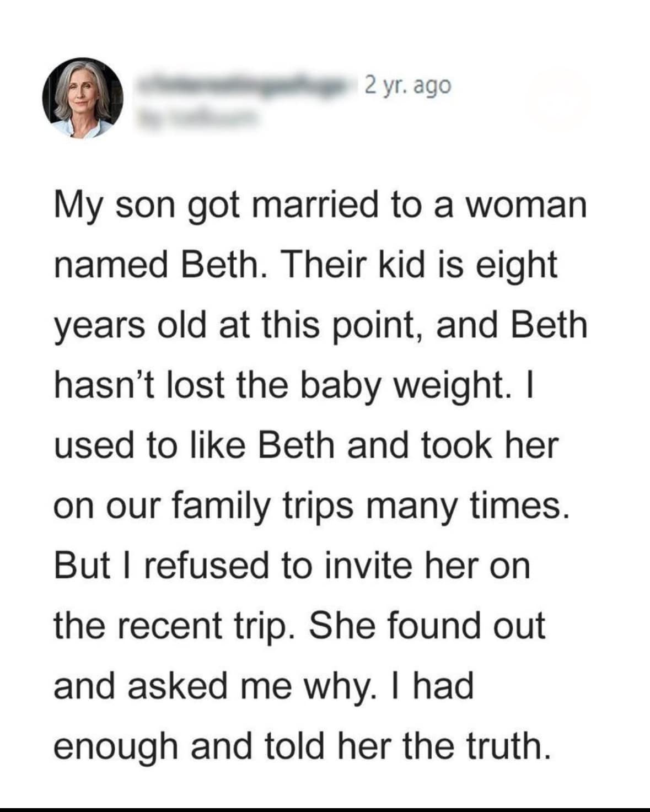650x812 pixels.
Task: Click the line "But I refused to invite her on"
Action: pyautogui.click(x=292, y=566)
